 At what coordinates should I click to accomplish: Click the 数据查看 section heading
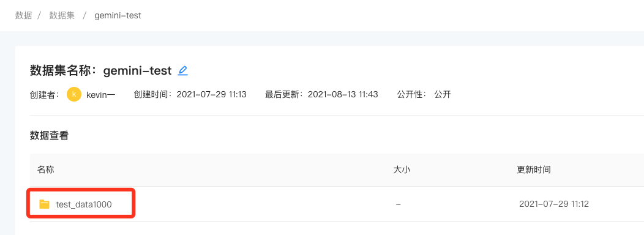pos(50,136)
